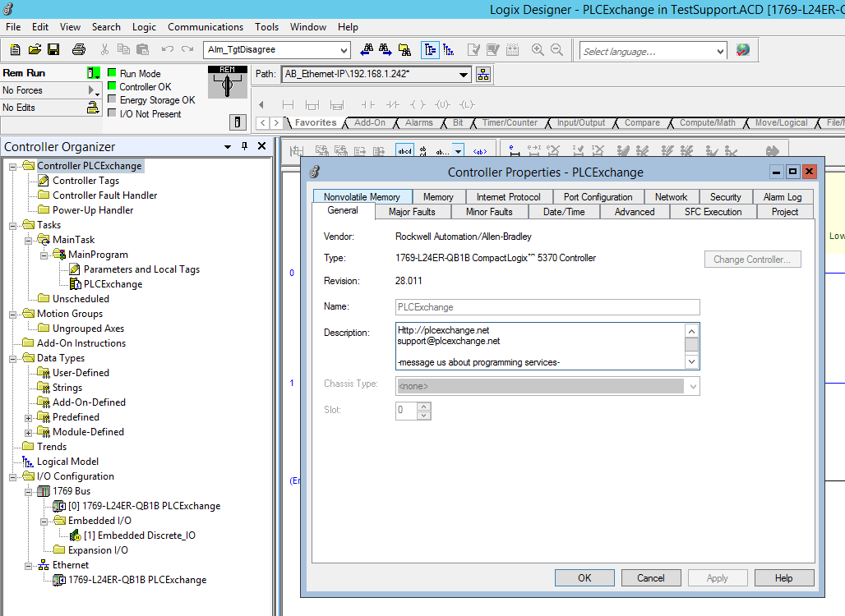
Task: Click Apply in Controller Properties
Action: [x=717, y=577]
